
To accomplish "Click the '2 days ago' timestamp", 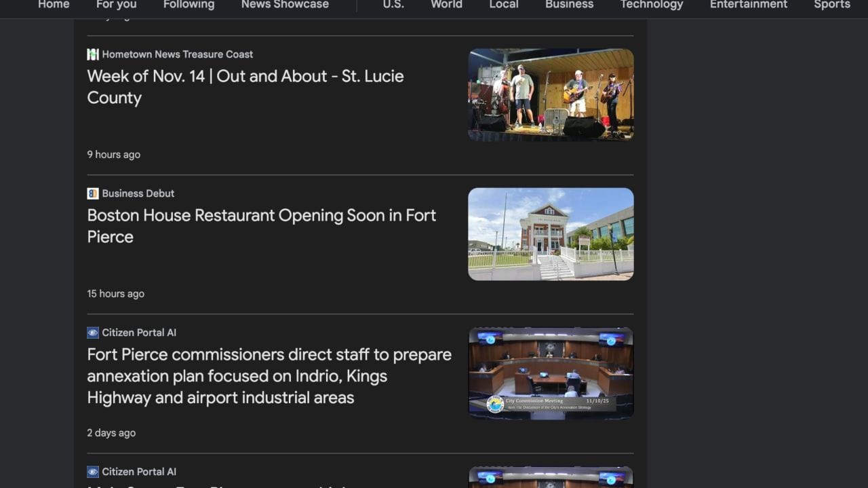I will point(111,433).
